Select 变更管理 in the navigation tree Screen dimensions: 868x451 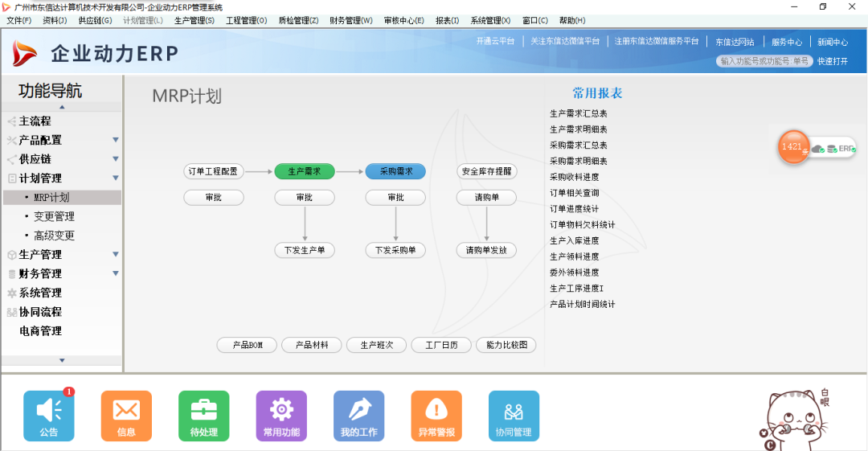pyautogui.click(x=54, y=216)
